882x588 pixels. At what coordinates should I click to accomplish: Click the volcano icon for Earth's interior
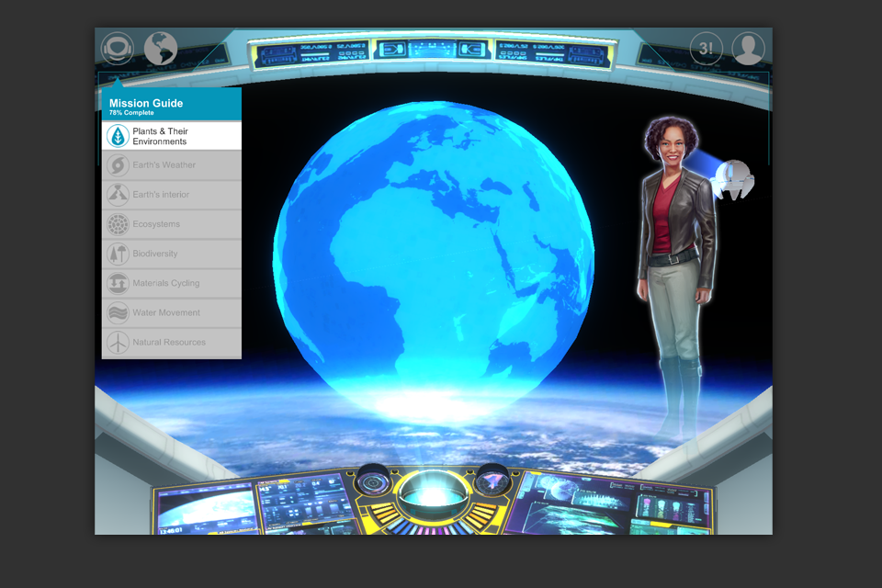click(119, 195)
